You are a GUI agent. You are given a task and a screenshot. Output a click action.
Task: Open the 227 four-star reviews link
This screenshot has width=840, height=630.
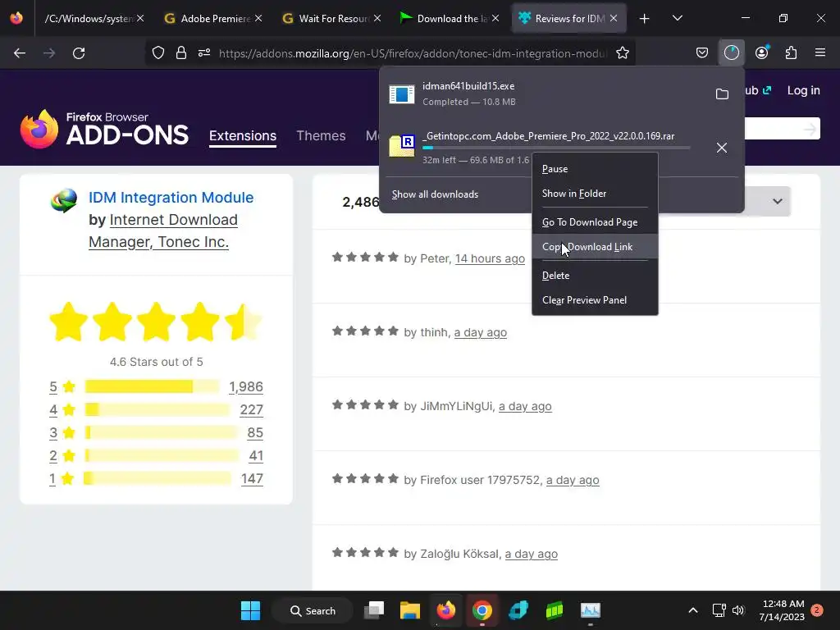251,410
